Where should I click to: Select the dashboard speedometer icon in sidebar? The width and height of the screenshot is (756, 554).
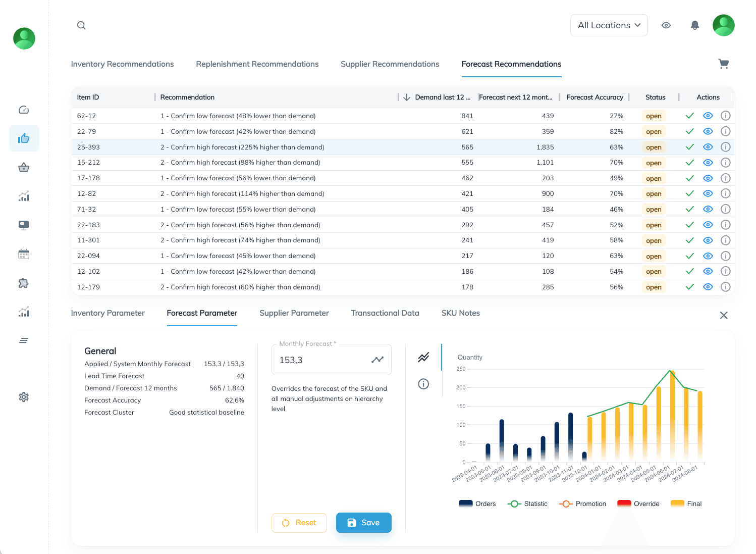click(24, 110)
